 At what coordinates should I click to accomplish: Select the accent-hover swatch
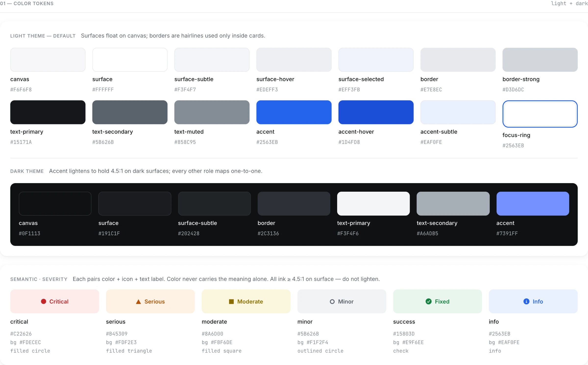376,112
